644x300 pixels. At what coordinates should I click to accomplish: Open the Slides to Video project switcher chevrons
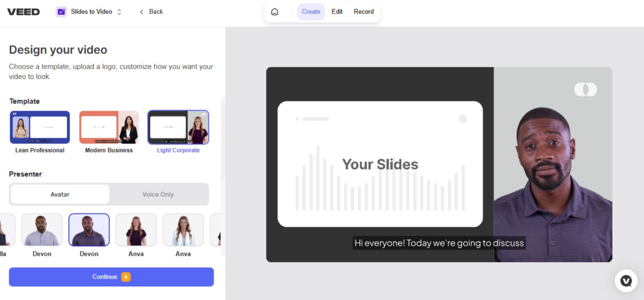[119, 12]
